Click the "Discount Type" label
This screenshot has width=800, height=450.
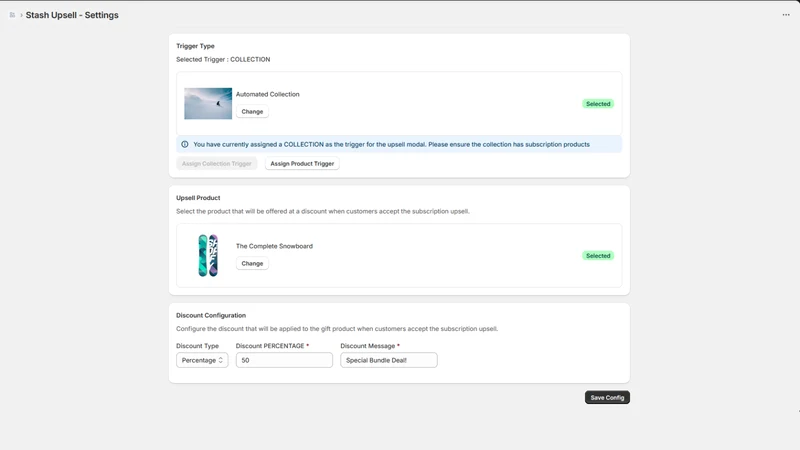pos(197,346)
